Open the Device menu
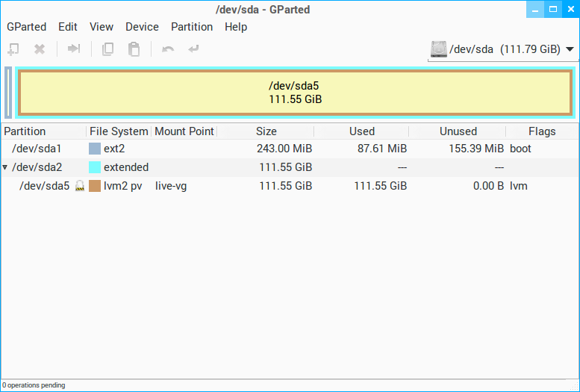 [x=142, y=27]
